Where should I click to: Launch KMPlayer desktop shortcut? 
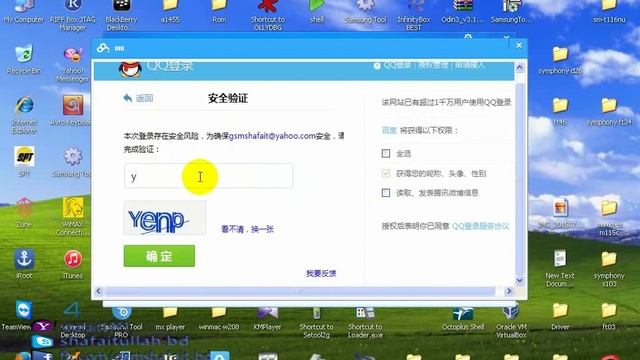click(267, 318)
